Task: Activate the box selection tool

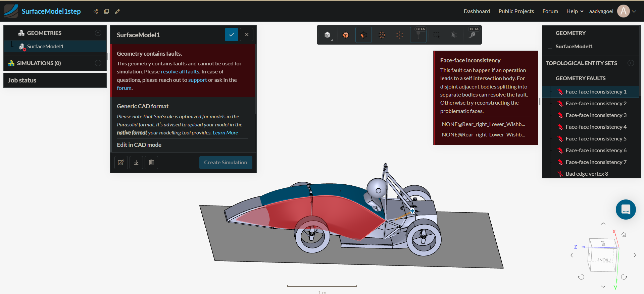Action: [x=436, y=35]
